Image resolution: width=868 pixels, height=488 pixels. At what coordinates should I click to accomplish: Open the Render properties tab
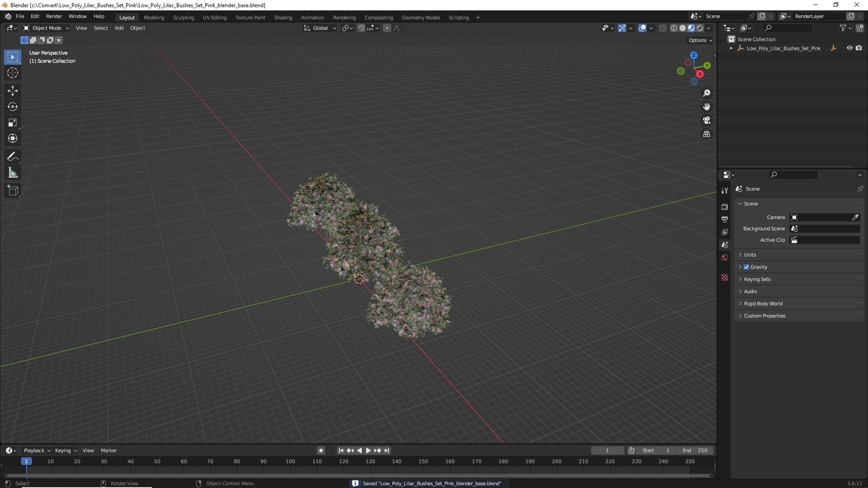725,206
